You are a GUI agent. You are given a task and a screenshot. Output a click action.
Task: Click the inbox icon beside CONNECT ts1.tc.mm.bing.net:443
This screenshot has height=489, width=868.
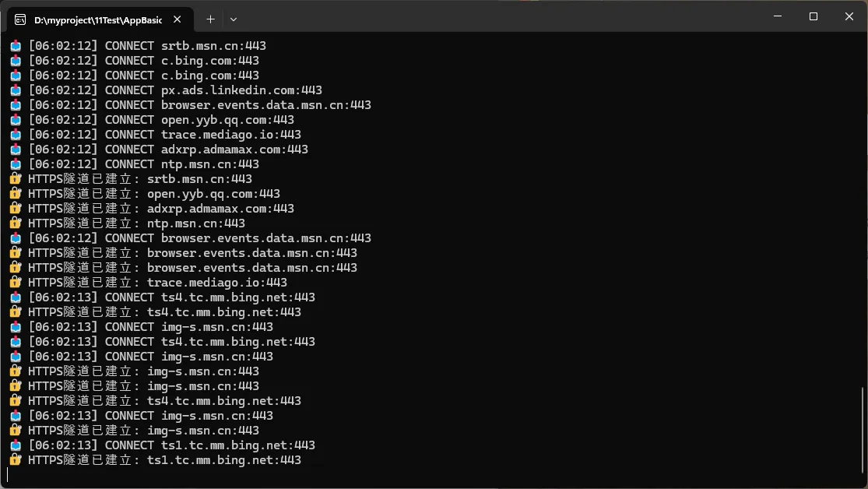pos(16,445)
